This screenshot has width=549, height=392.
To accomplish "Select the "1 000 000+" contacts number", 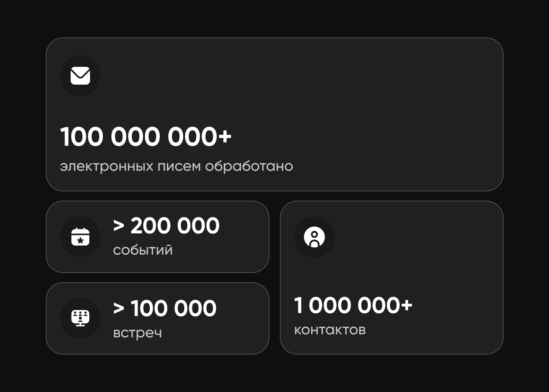I will (x=353, y=305).
